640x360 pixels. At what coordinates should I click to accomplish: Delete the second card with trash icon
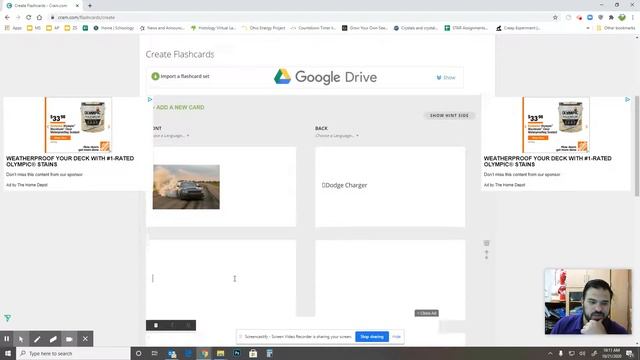[x=486, y=243]
